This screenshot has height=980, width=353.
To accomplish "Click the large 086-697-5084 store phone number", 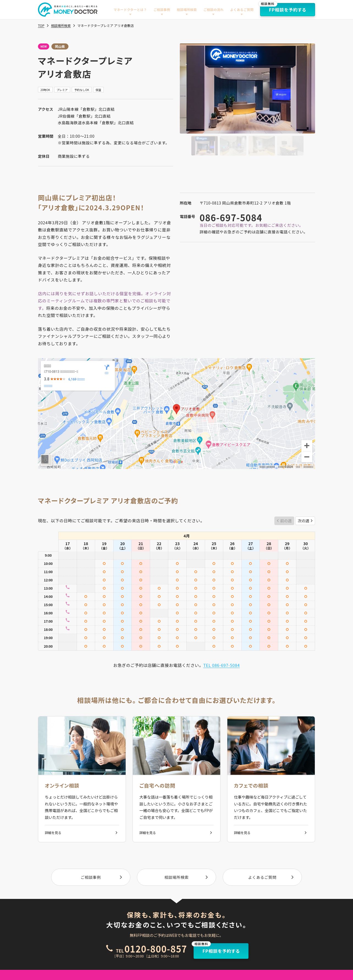I will tap(230, 218).
